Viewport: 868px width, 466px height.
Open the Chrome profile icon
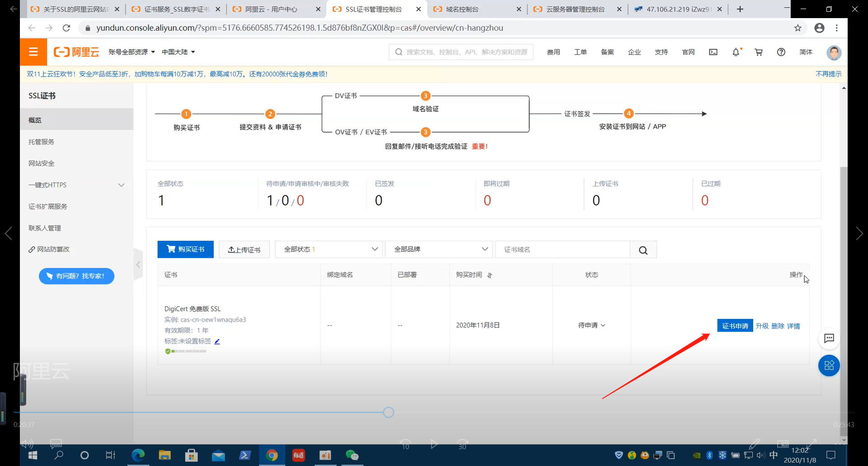click(819, 28)
